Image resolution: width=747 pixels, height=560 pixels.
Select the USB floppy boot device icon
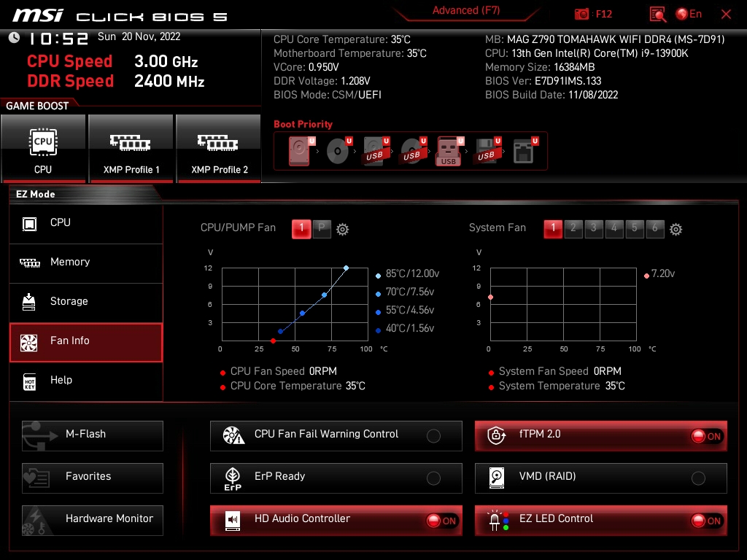tap(487, 151)
